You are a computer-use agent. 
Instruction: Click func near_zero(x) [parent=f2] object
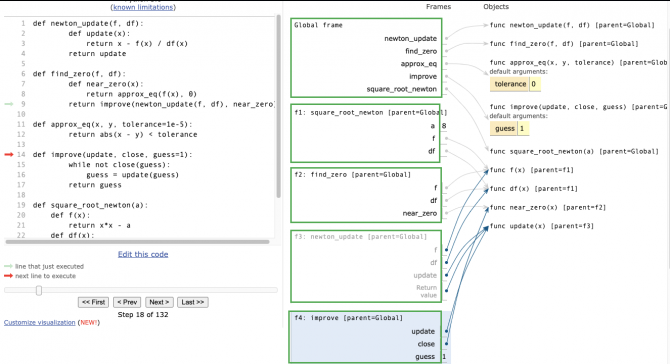[x=548, y=207]
